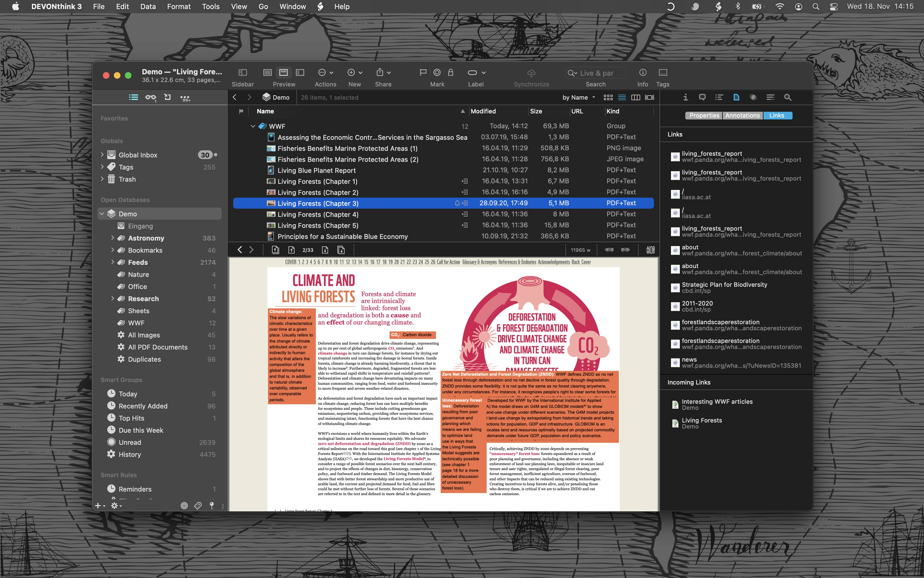The image size is (924, 578).
Task: Click the 2/33 page number field
Action: coord(308,250)
